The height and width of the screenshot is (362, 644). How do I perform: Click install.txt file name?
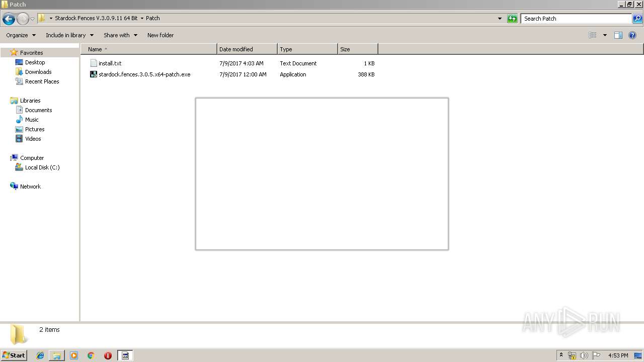tap(110, 63)
